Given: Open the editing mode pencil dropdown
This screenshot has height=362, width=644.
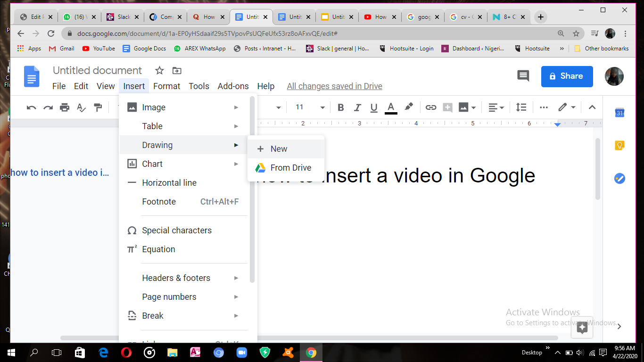Looking at the screenshot, I should coord(567,107).
